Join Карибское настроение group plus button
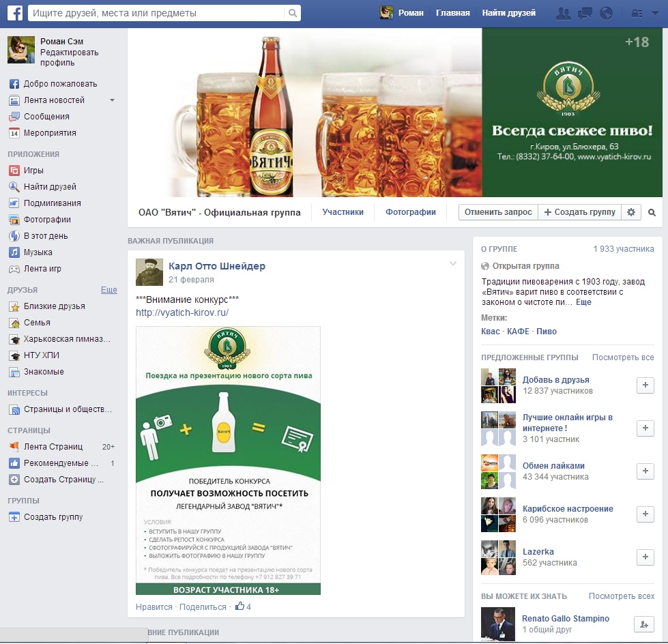This screenshot has height=644, width=668. [645, 514]
